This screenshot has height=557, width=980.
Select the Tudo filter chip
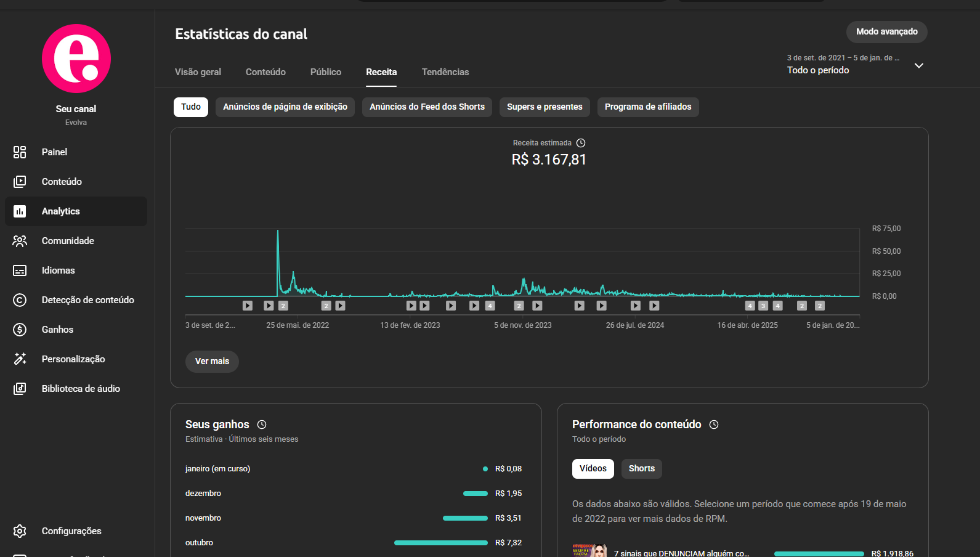[191, 107]
